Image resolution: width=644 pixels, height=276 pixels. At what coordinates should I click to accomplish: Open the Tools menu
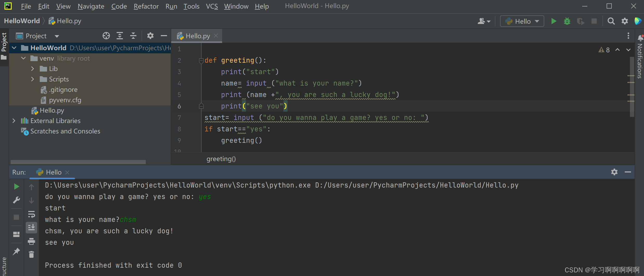pos(191,6)
